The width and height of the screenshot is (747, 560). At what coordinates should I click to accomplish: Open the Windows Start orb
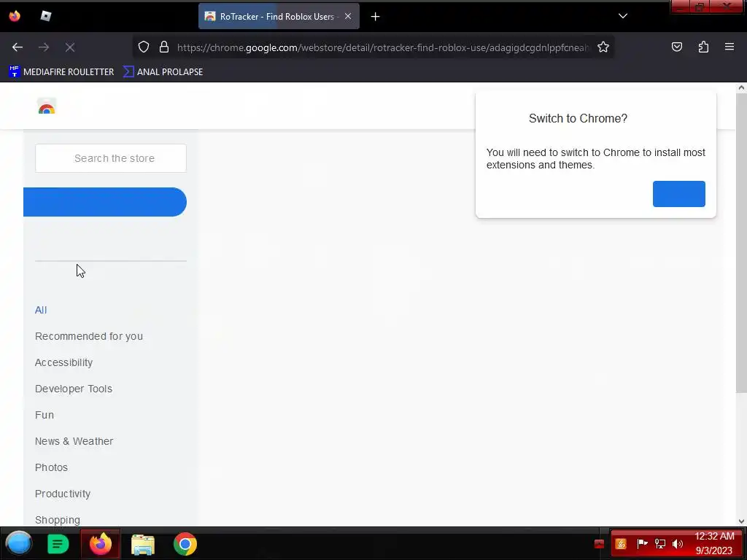point(19,544)
